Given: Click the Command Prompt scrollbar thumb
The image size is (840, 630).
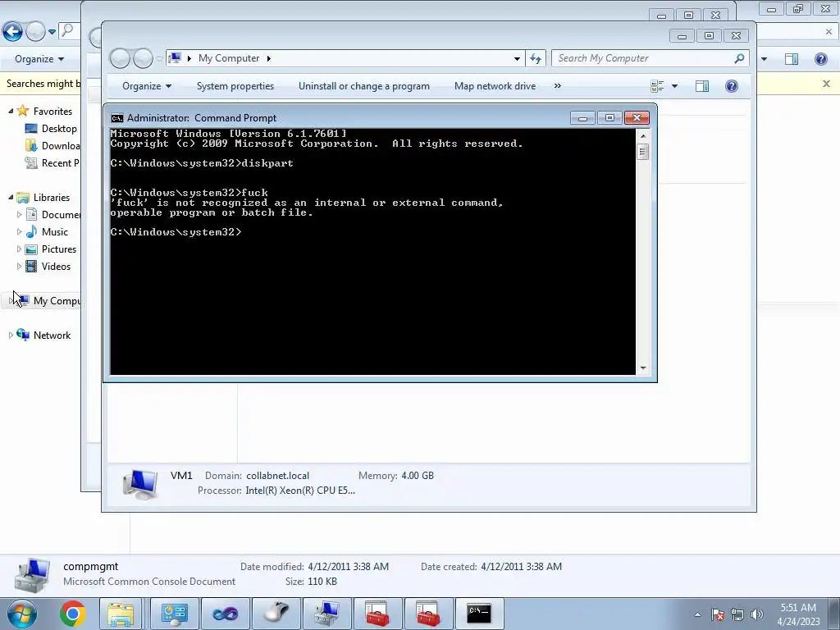Looking at the screenshot, I should point(643,152).
